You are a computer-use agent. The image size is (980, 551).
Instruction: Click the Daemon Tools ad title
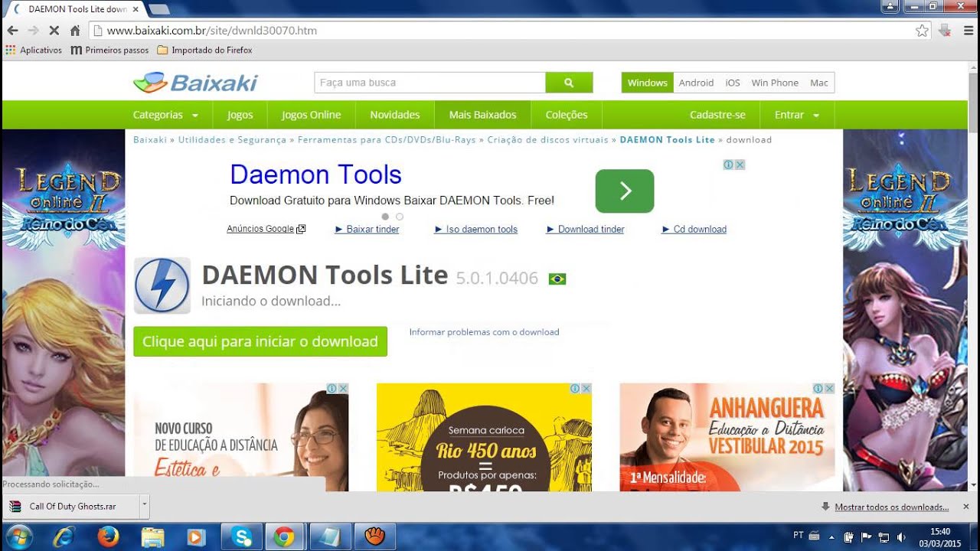315,174
